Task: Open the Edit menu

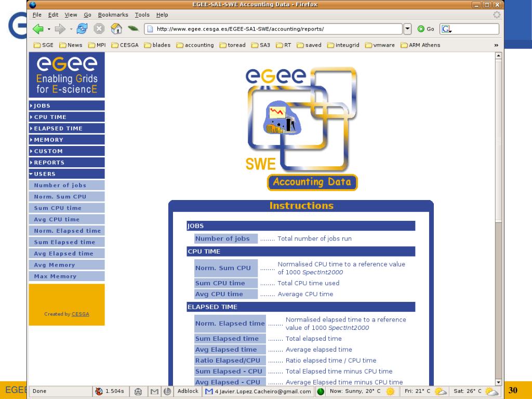Action: (53, 15)
